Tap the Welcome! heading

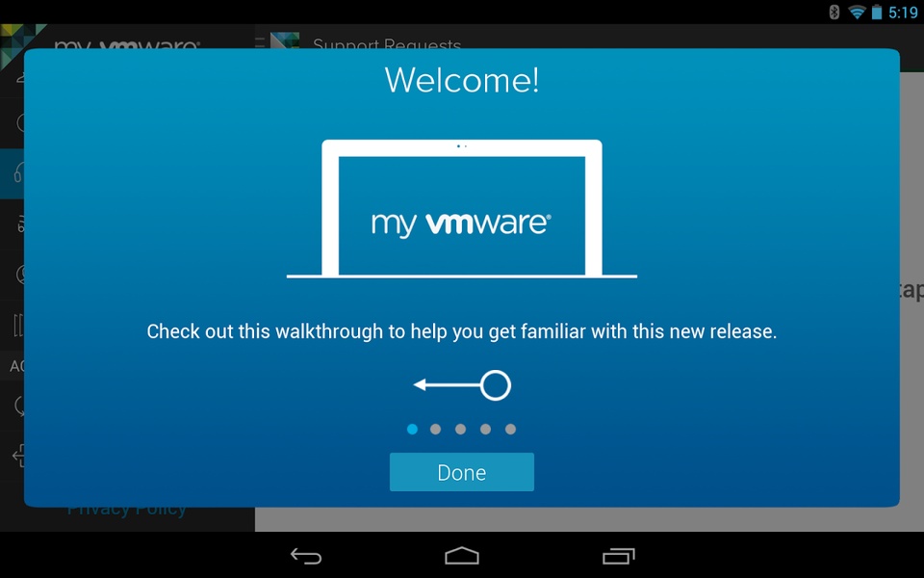(x=461, y=80)
